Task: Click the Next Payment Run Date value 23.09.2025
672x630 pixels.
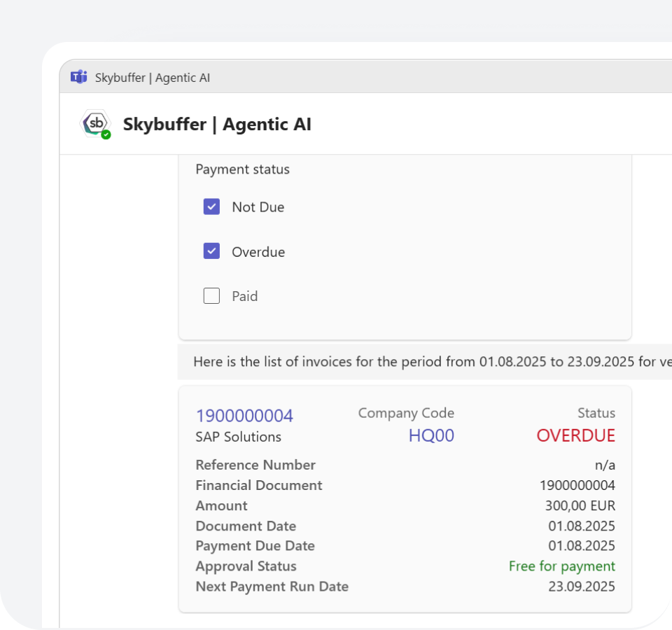Action: pyautogui.click(x=581, y=587)
